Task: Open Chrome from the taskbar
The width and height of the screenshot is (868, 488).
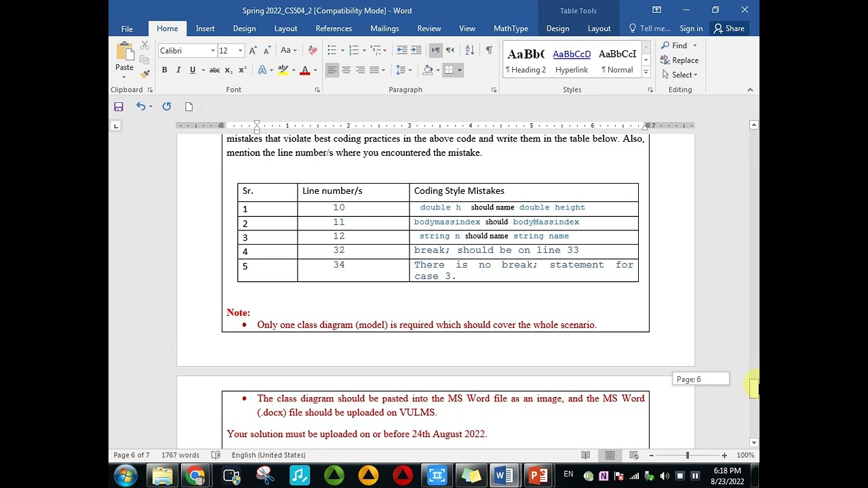Action: tap(195, 476)
